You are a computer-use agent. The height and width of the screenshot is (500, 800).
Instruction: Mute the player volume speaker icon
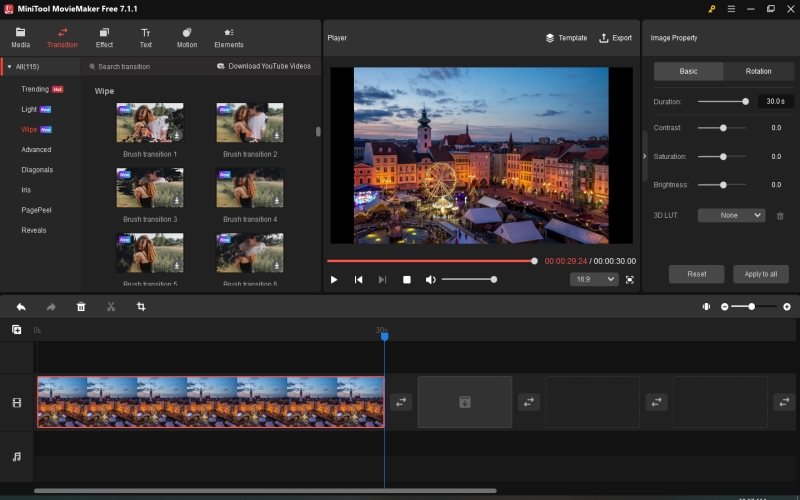[430, 280]
